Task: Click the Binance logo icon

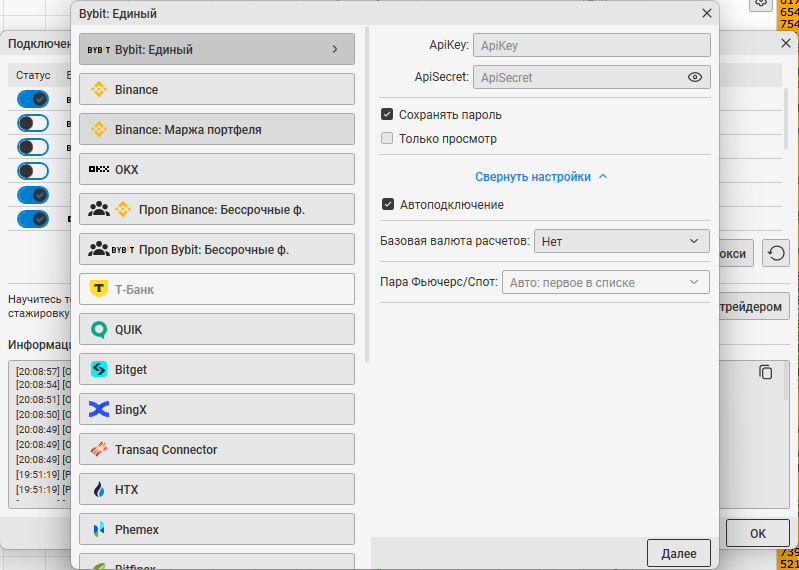Action: click(x=99, y=90)
